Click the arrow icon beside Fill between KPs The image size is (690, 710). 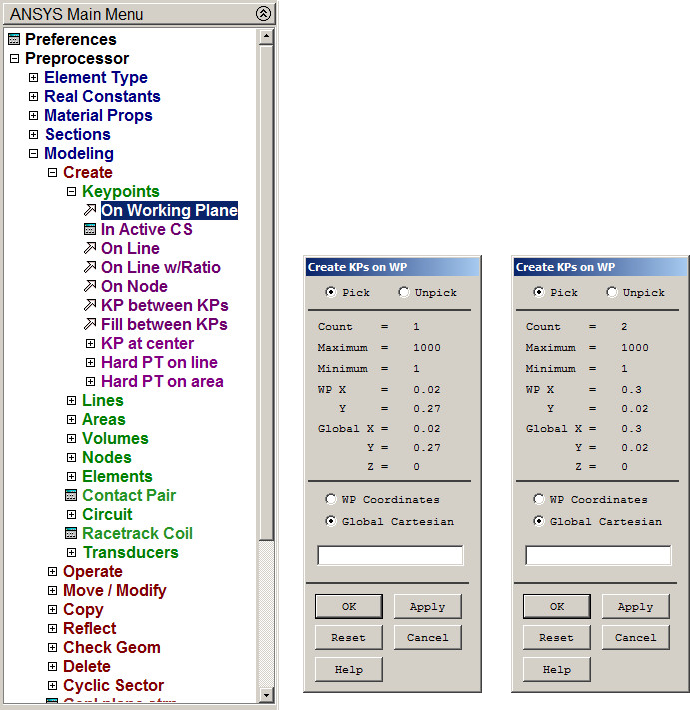tap(90, 324)
